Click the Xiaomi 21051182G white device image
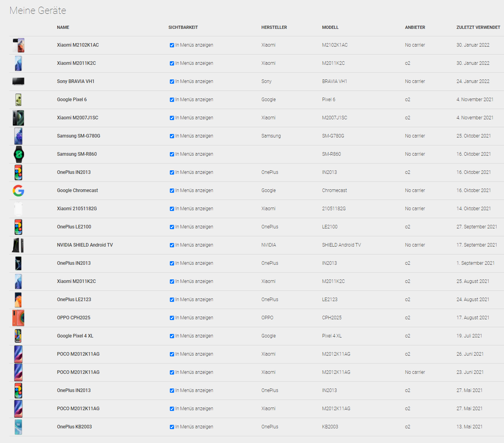Screen dimensions: 504x443 [x=19, y=209]
